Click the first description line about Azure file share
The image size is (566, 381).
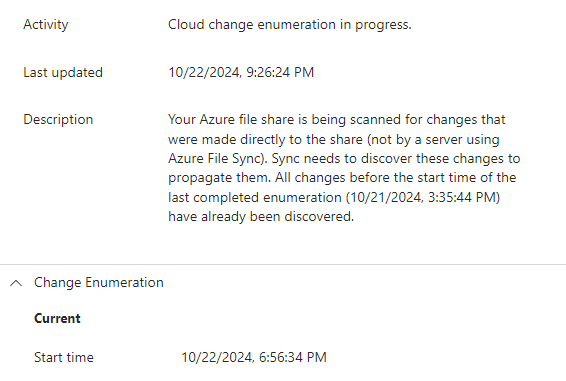(336, 120)
